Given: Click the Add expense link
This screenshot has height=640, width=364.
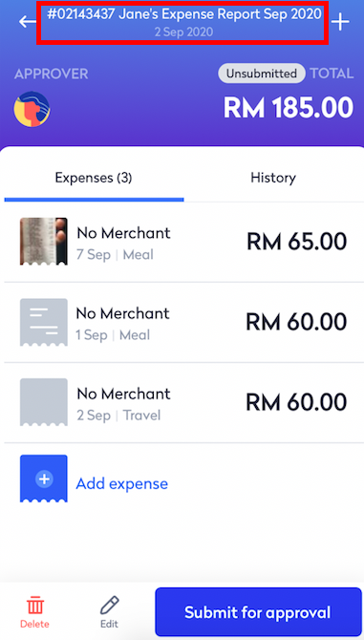Looking at the screenshot, I should [122, 483].
